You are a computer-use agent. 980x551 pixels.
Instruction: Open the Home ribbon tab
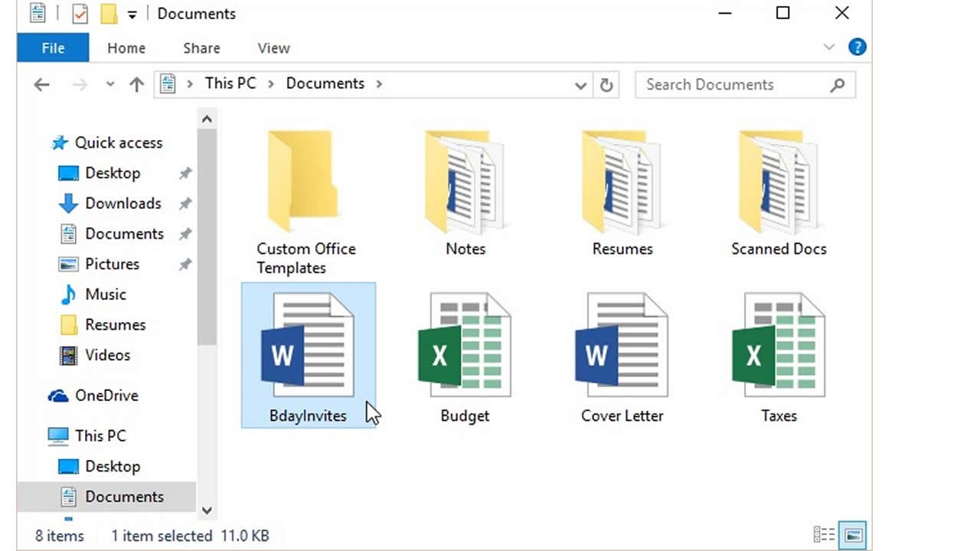(126, 48)
